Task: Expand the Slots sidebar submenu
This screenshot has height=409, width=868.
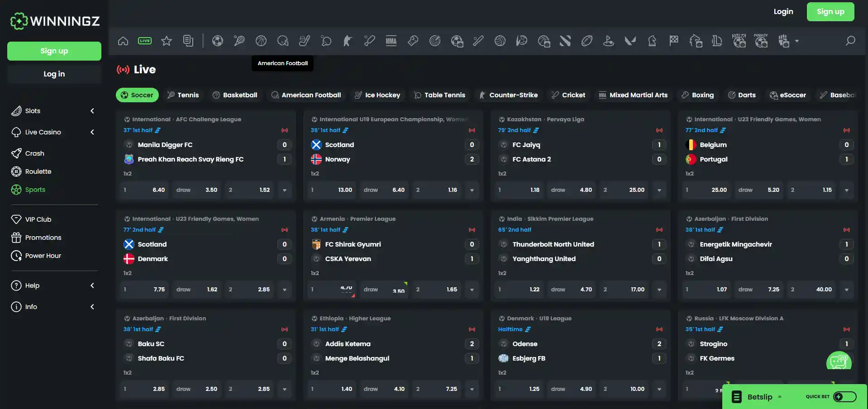Action: (x=92, y=111)
